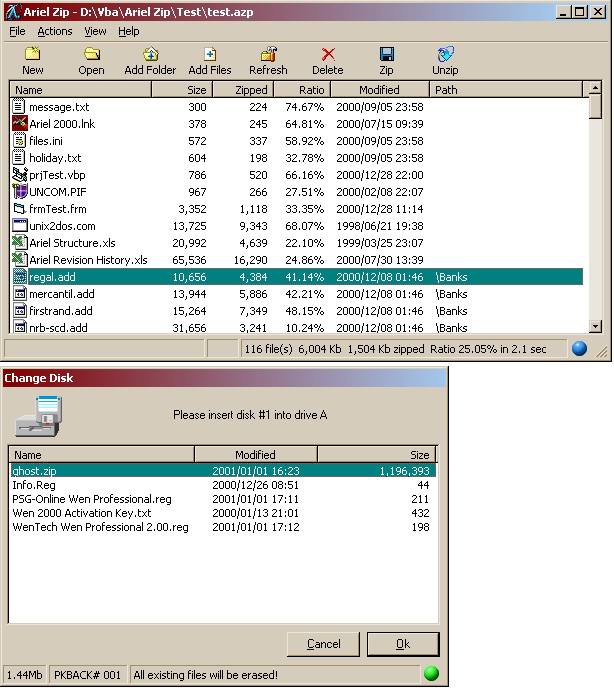Open the File menu
The width and height of the screenshot is (614, 688).
coord(17,31)
